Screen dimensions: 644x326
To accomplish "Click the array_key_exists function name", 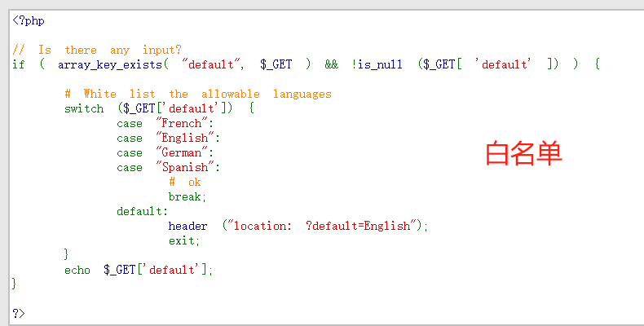I will pyautogui.click(x=110, y=65).
